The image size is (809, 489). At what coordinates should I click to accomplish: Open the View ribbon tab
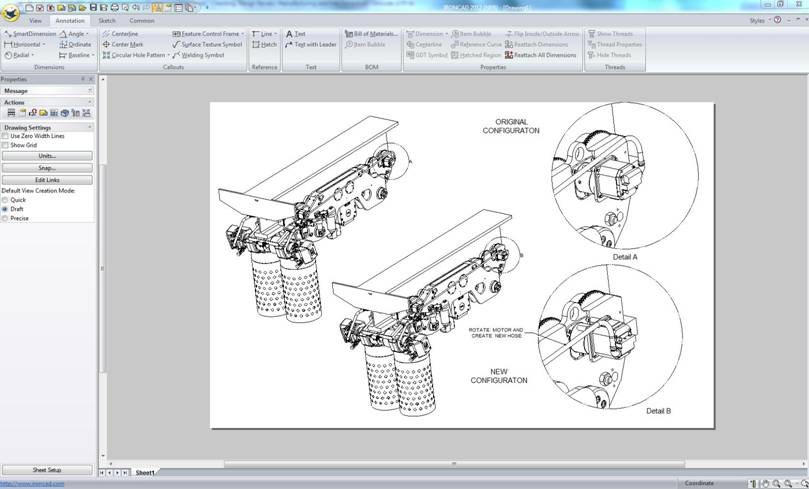(x=36, y=20)
